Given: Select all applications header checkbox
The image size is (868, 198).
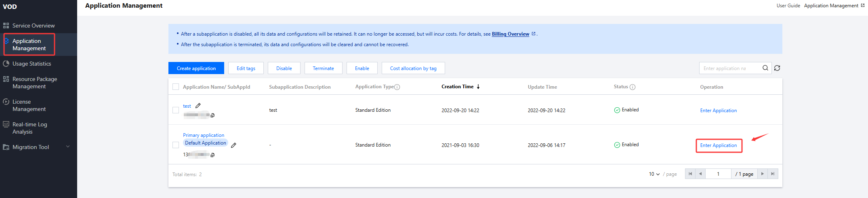Looking at the screenshot, I should pos(176,87).
